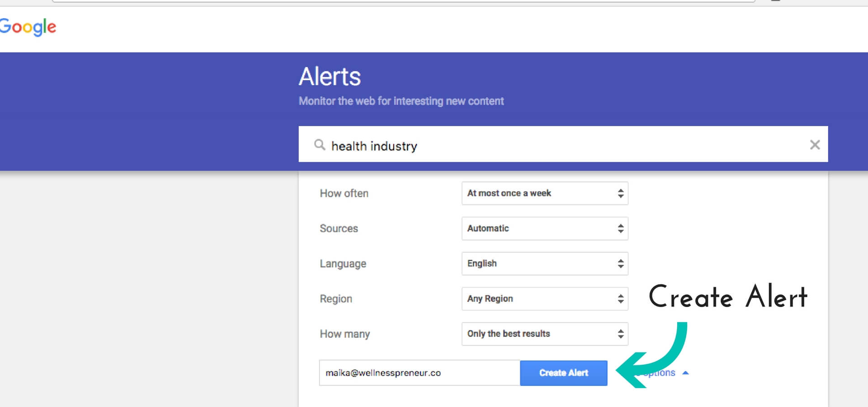Open the How often dropdown
The image size is (868, 407).
click(545, 194)
